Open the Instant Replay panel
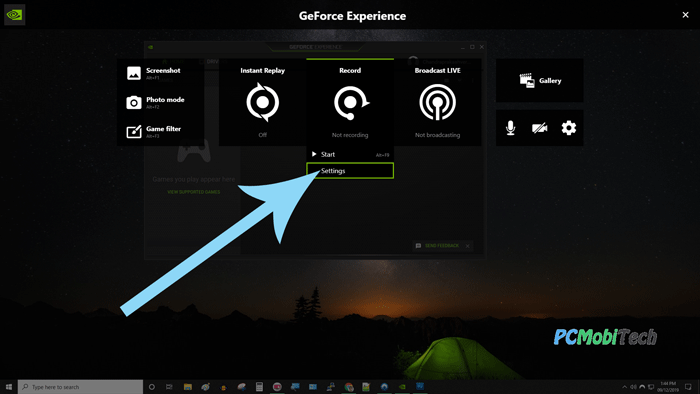The height and width of the screenshot is (394, 700). pyautogui.click(x=262, y=102)
